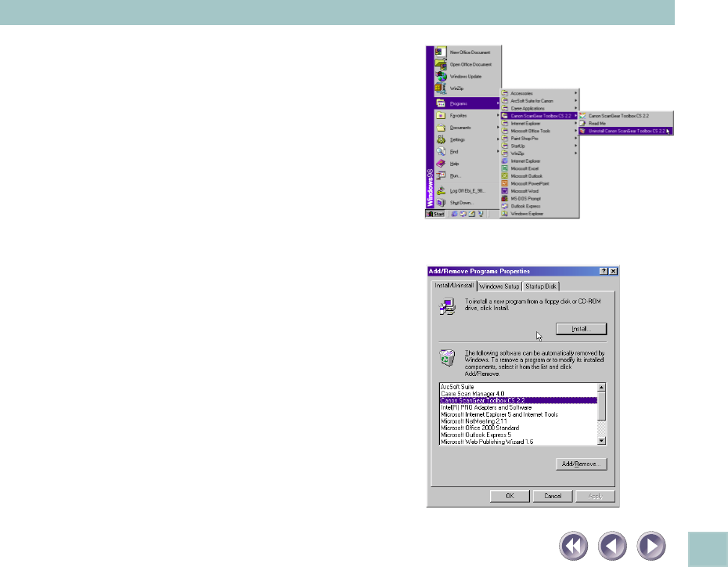728x567 pixels.
Task: Open the Internet Explorer folder with submenu arrow
Action: [x=539, y=124]
